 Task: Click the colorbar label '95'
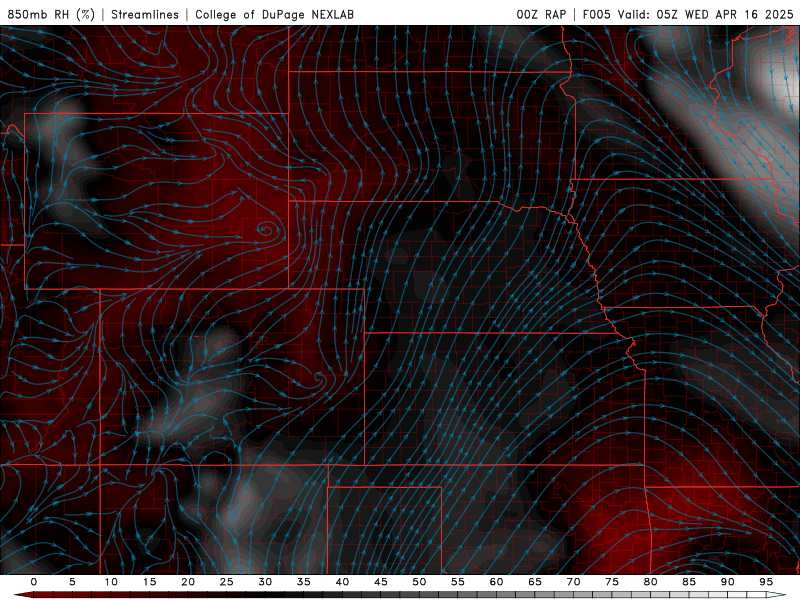coord(765,582)
